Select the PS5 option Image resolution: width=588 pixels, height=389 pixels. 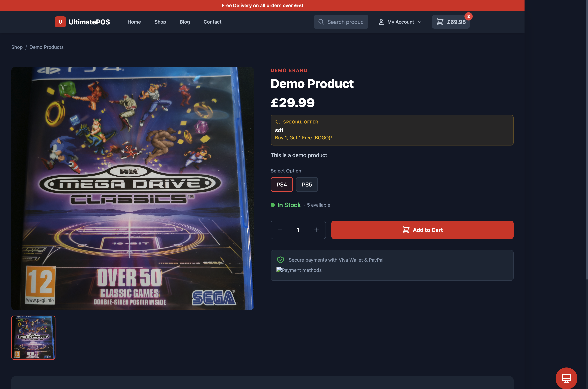pyautogui.click(x=307, y=184)
